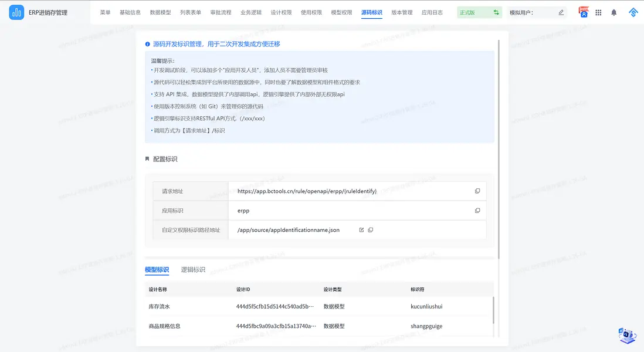Screen dimensions: 644x352
Task: Open the assistant robot icon
Action: tap(627, 336)
